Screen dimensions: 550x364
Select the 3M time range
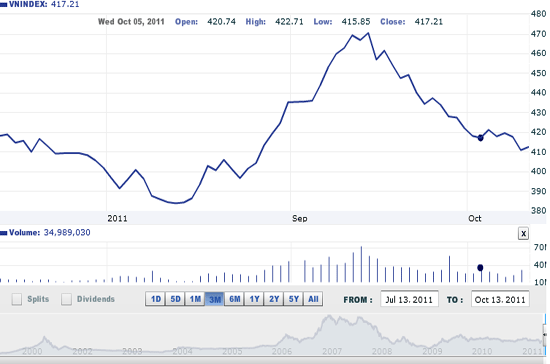214,299
